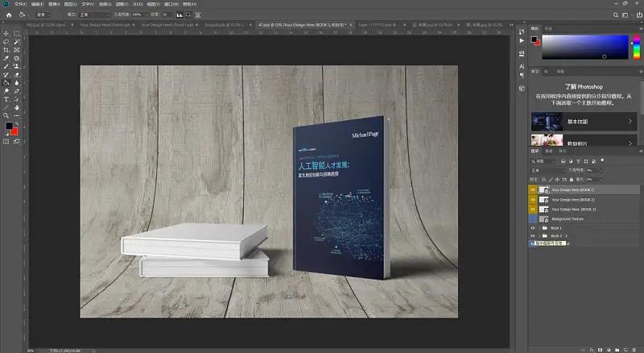Go to Home screen icon

tap(9, 15)
